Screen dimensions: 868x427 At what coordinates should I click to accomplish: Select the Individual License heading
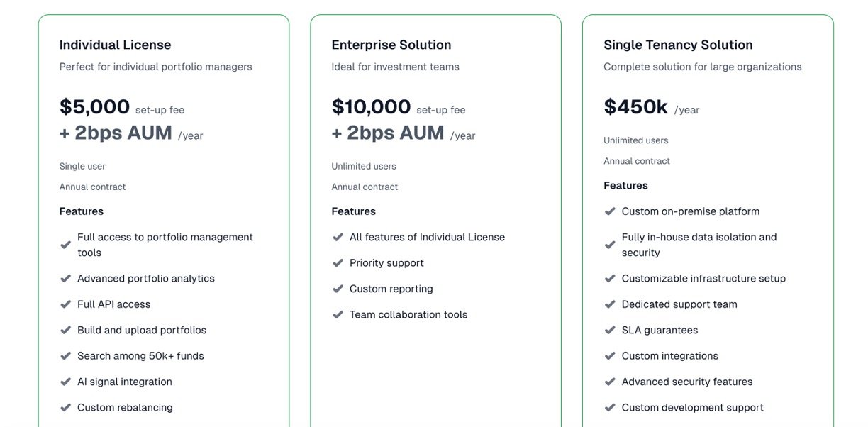click(x=115, y=45)
